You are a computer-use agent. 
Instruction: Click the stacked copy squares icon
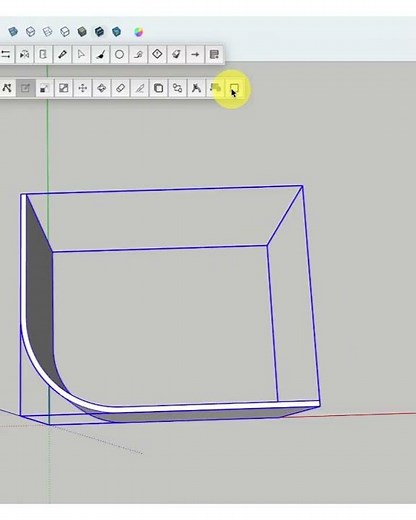pos(159,88)
